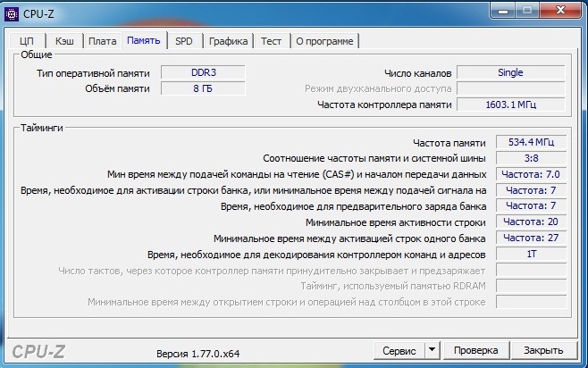This screenshot has height=368, width=588.
Task: Click the Частота контроллера памяти label
Action: point(384,105)
